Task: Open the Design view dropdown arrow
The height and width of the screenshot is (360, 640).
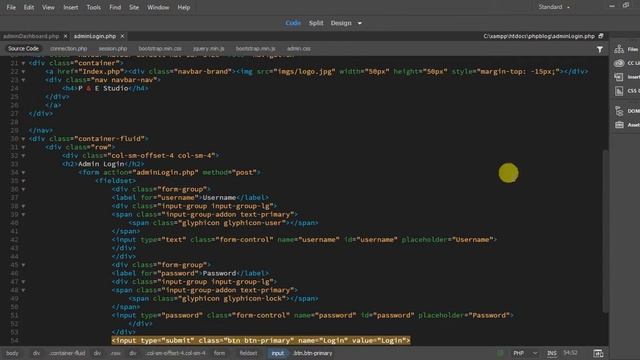Action: click(360, 23)
